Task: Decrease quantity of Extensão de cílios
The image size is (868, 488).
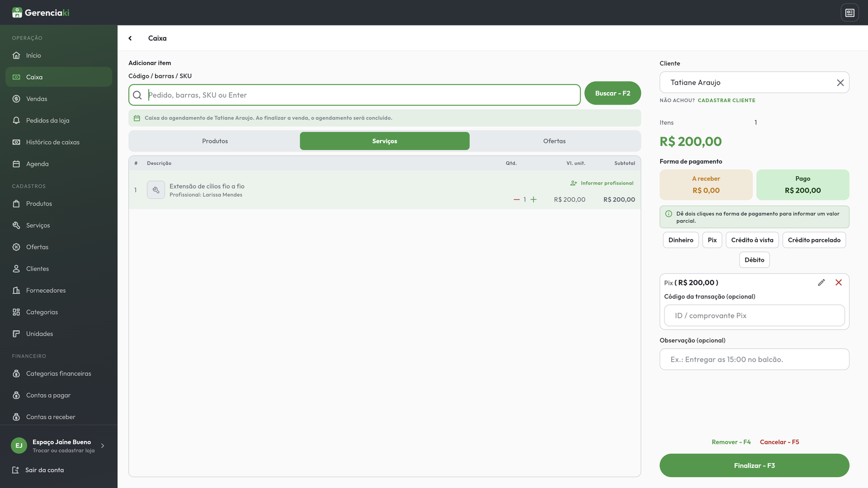Action: (516, 200)
